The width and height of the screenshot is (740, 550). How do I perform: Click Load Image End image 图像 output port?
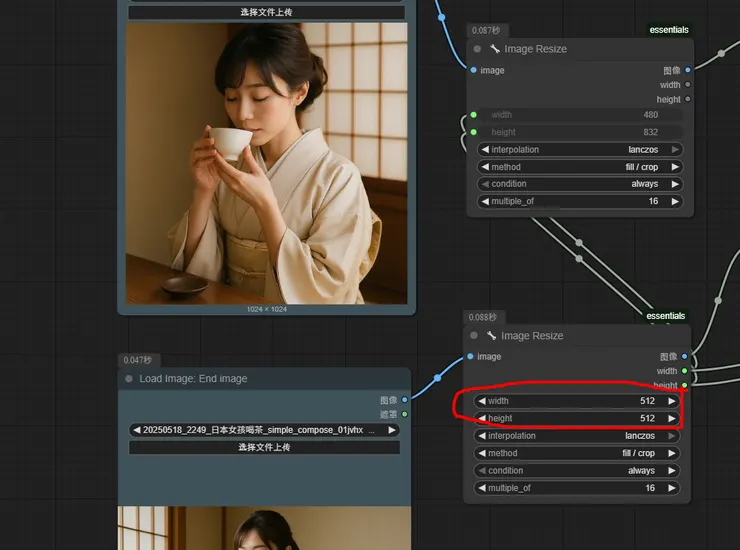404,400
